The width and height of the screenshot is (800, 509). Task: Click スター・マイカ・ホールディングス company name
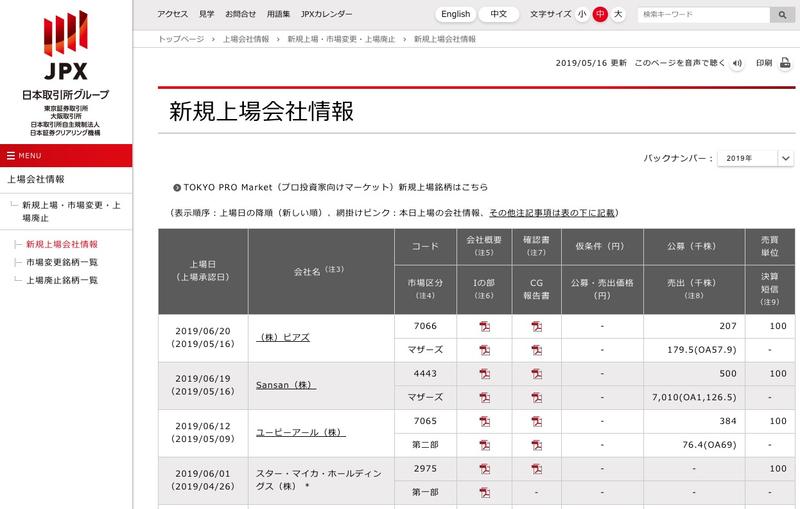tap(318, 480)
